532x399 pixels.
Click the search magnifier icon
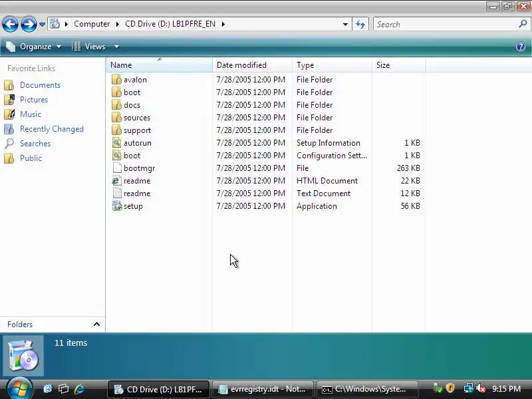tap(523, 24)
